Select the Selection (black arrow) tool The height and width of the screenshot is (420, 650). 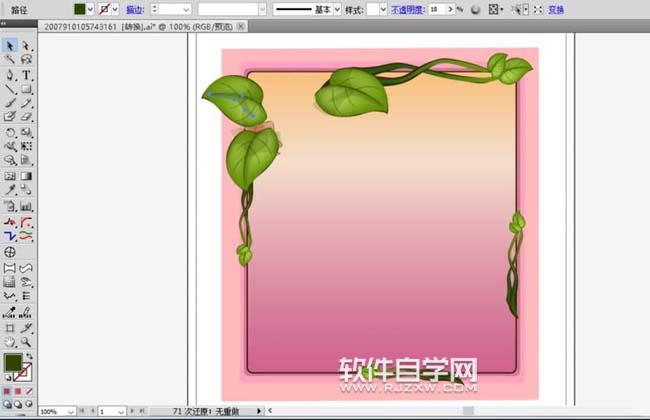pyautogui.click(x=10, y=45)
